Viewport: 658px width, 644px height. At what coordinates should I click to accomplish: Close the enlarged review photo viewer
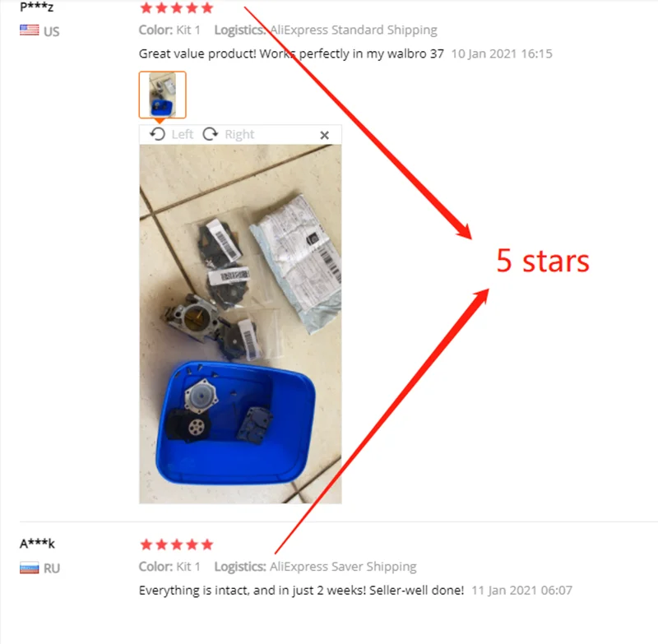point(324,135)
